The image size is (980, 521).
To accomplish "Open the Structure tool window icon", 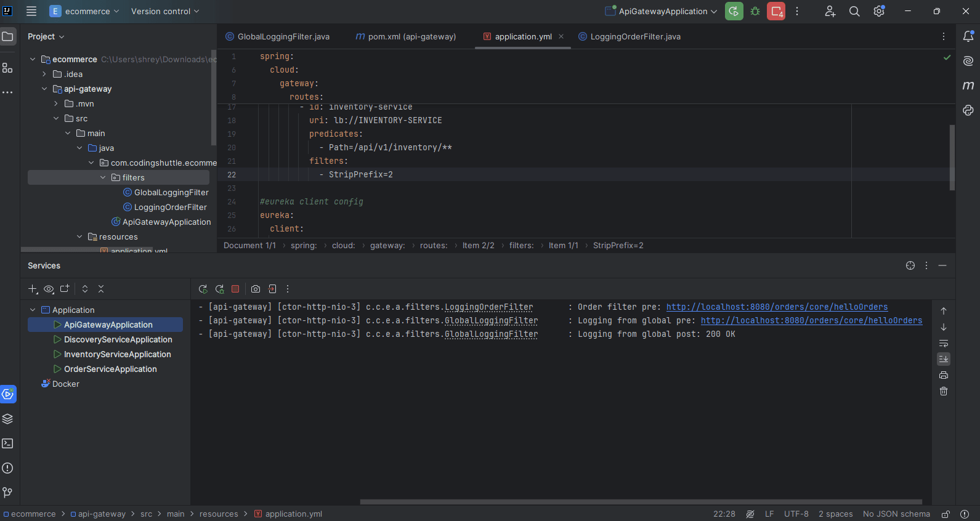I will point(7,68).
